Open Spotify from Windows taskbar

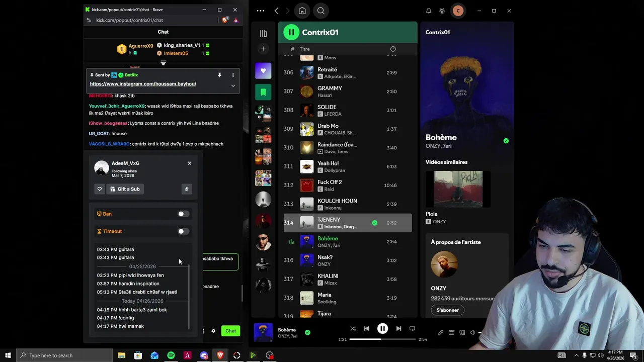[171, 355]
